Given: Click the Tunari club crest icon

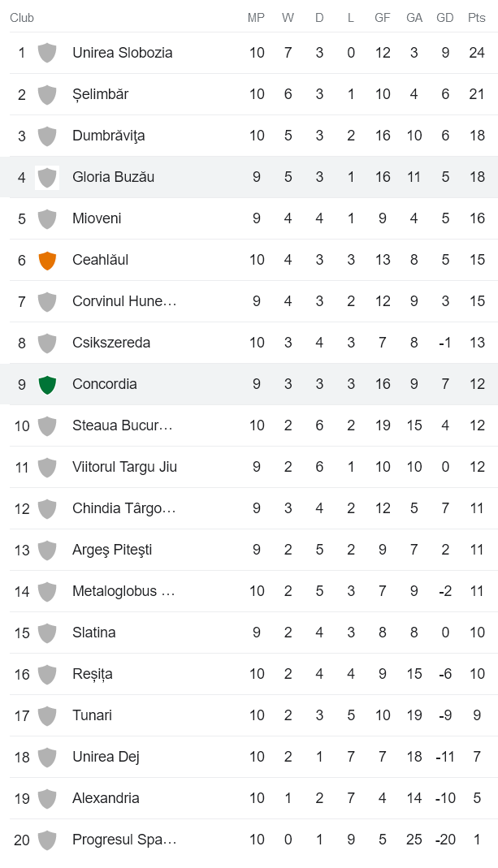Looking at the screenshot, I should pos(47,715).
